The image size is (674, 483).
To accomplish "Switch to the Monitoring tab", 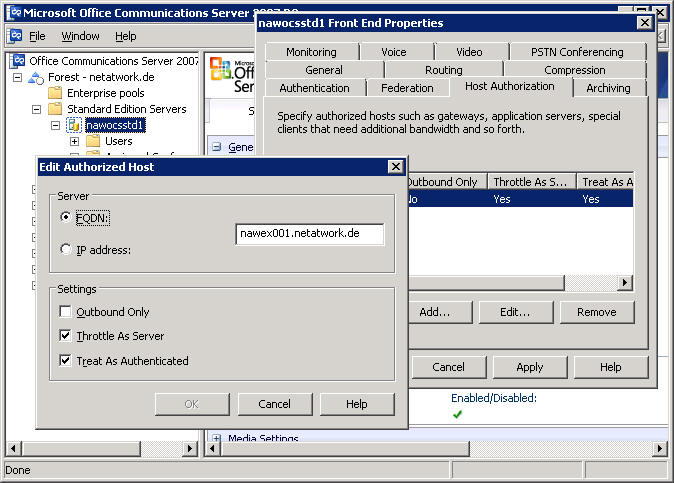I will point(312,52).
